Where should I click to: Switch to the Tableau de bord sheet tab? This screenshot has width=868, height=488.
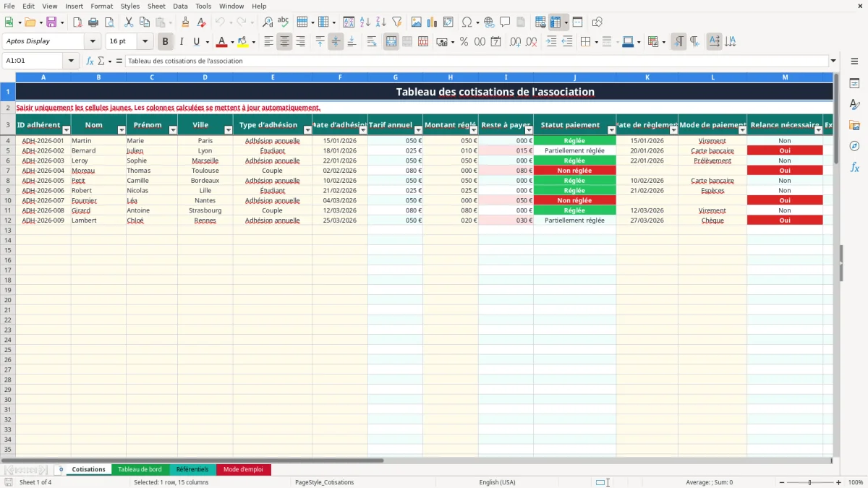point(140,469)
